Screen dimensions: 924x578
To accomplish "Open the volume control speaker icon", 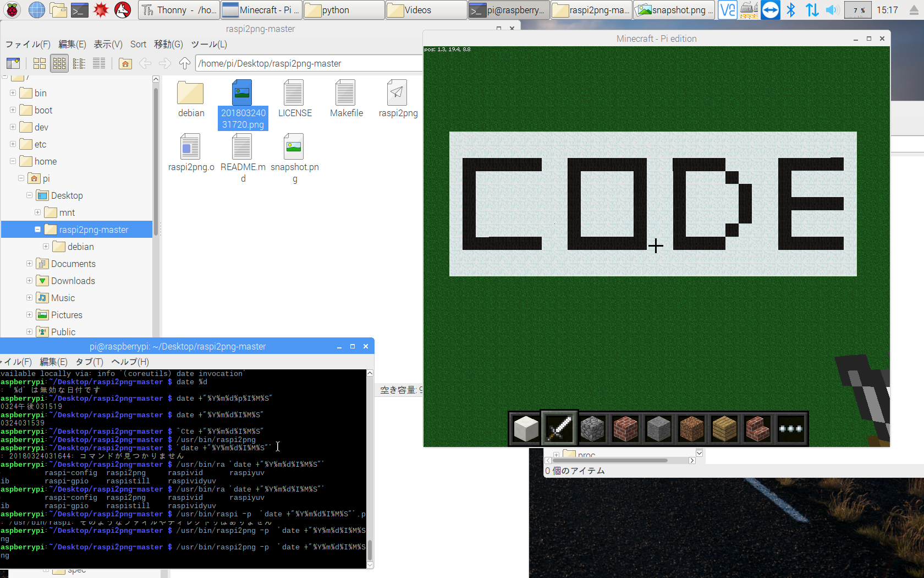I will 832,10.
